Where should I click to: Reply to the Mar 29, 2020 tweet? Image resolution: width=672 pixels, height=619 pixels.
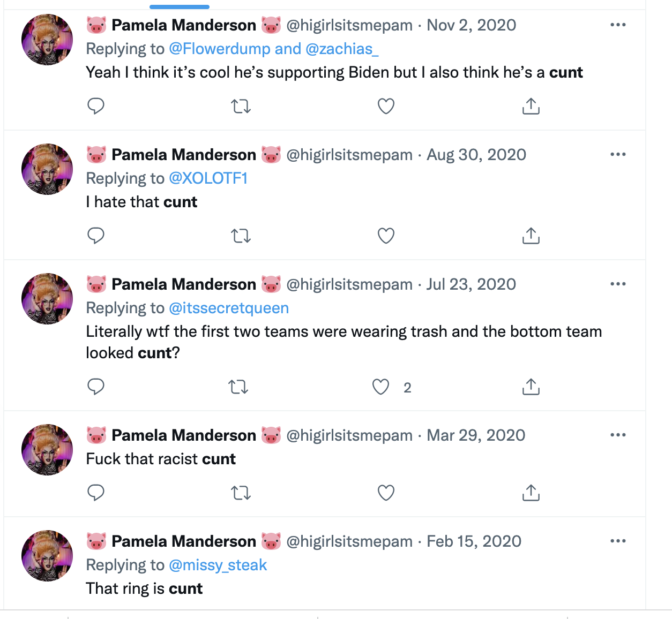(x=96, y=493)
